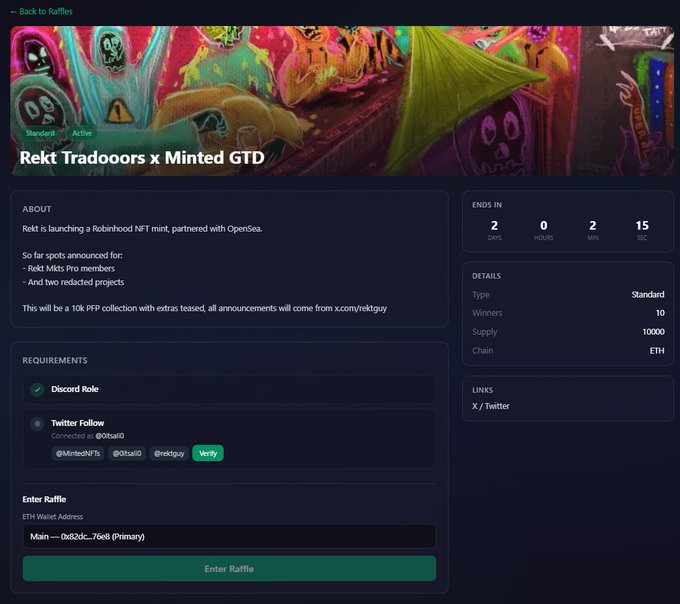Click the Twitter Follow status circle icon

pos(37,423)
